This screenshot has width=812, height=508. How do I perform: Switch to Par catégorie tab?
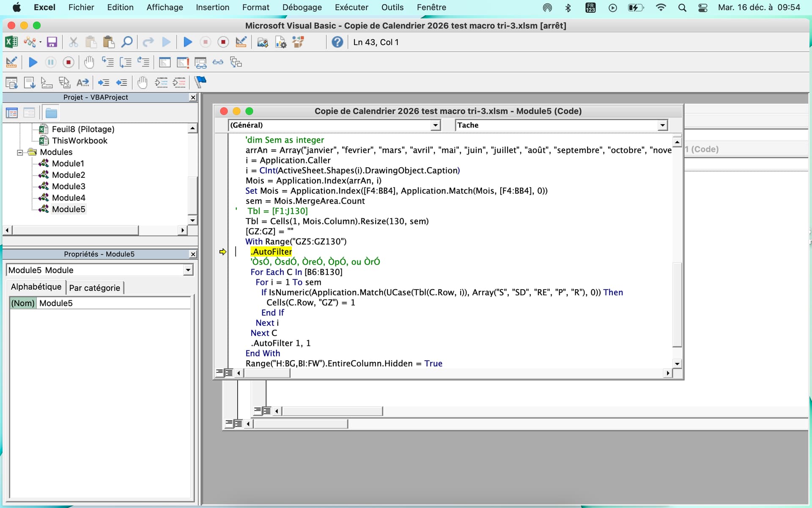(95, 288)
